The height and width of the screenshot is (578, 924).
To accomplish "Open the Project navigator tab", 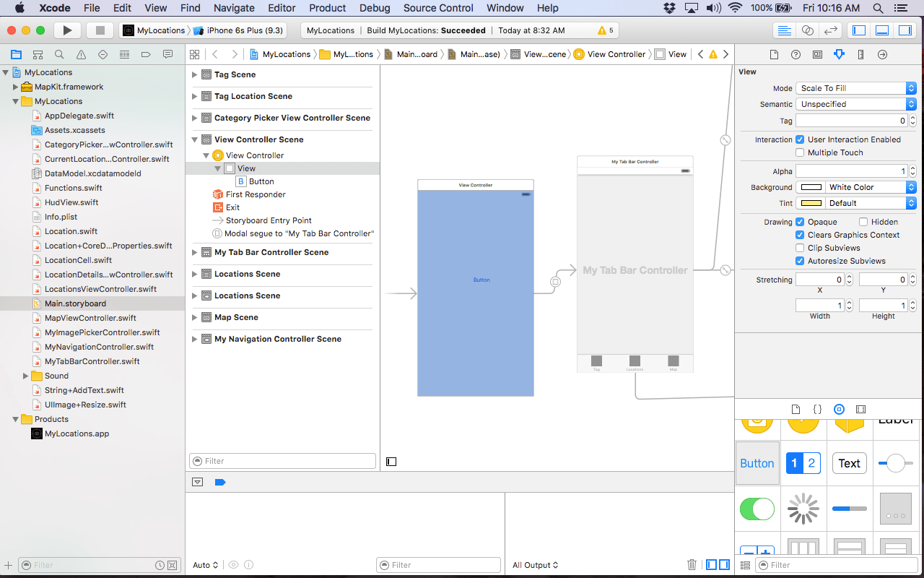I will (x=16, y=54).
